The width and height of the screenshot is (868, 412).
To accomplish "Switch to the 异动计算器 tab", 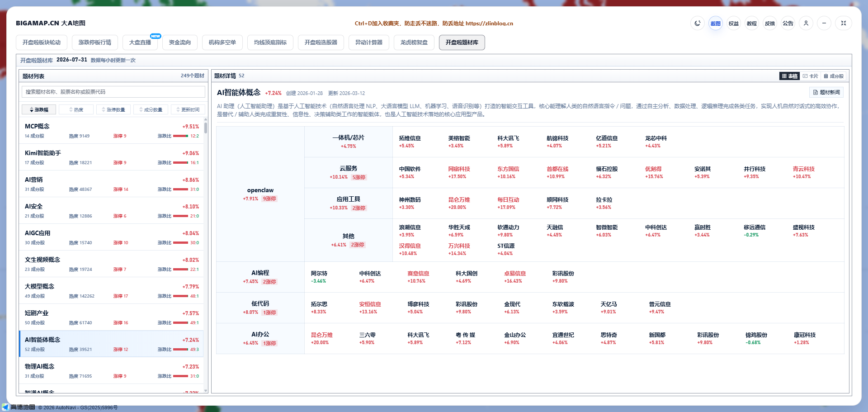I will pos(369,43).
